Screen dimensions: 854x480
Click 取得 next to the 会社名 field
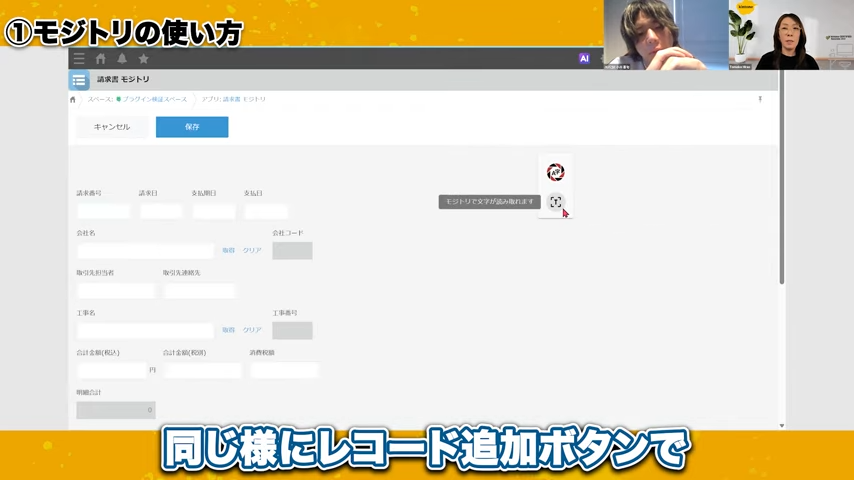point(228,250)
